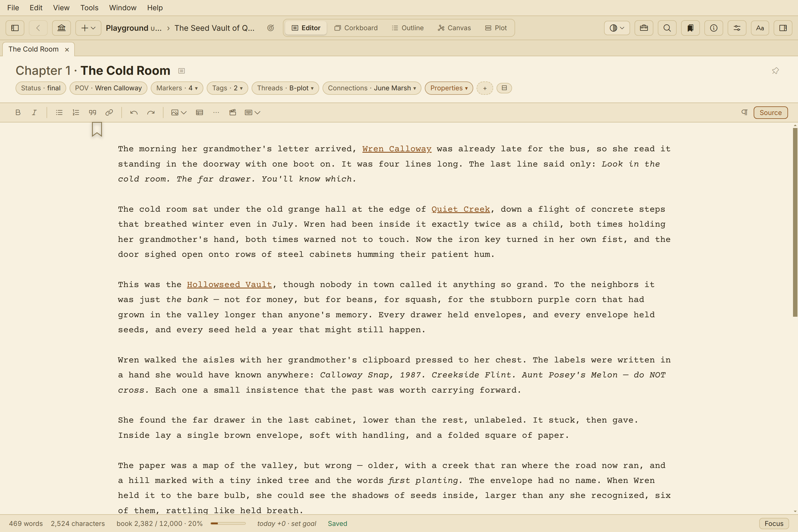Switch to Corkboard view
Image resolution: width=798 pixels, height=532 pixels.
tap(356, 28)
